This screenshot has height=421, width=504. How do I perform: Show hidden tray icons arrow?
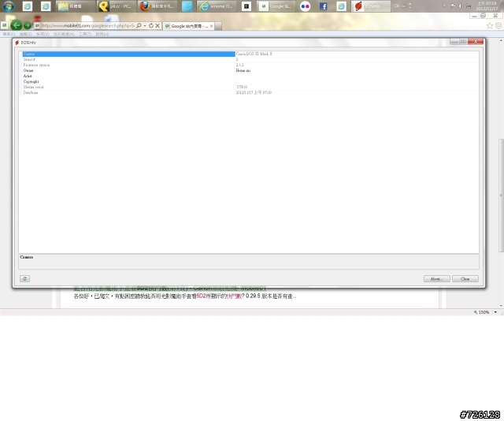click(x=444, y=6)
